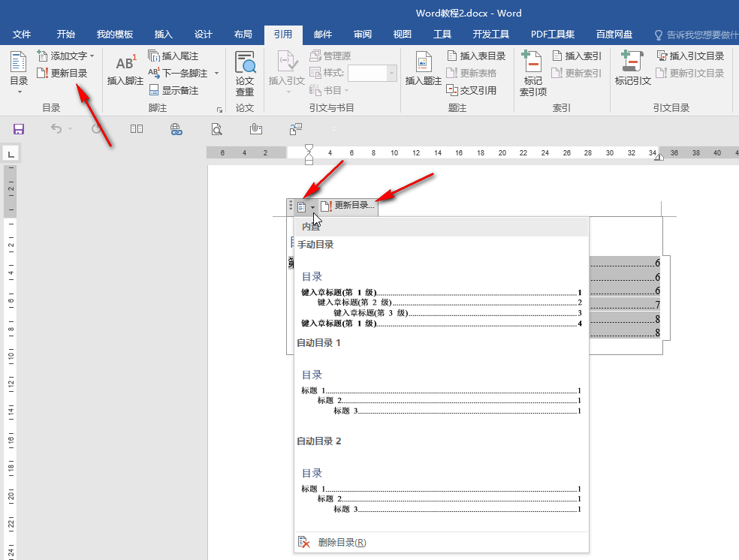Click 书目 bibliography button
The height and width of the screenshot is (560, 739).
click(x=329, y=90)
